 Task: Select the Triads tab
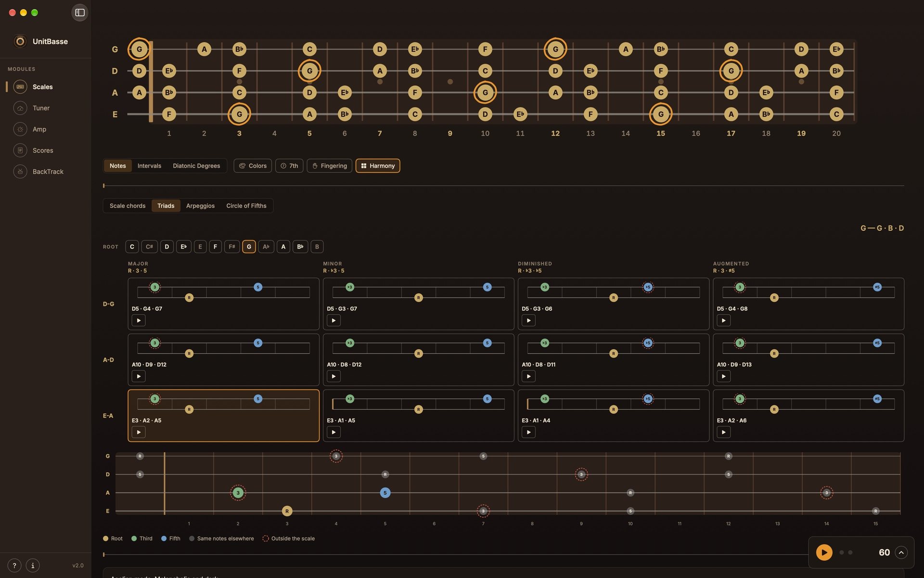[x=166, y=206]
